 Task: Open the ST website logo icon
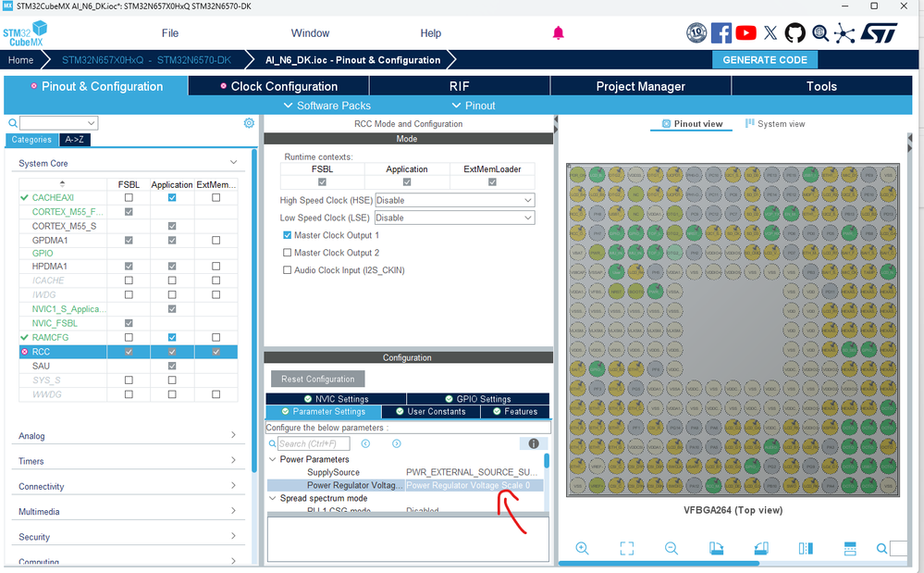tap(879, 33)
